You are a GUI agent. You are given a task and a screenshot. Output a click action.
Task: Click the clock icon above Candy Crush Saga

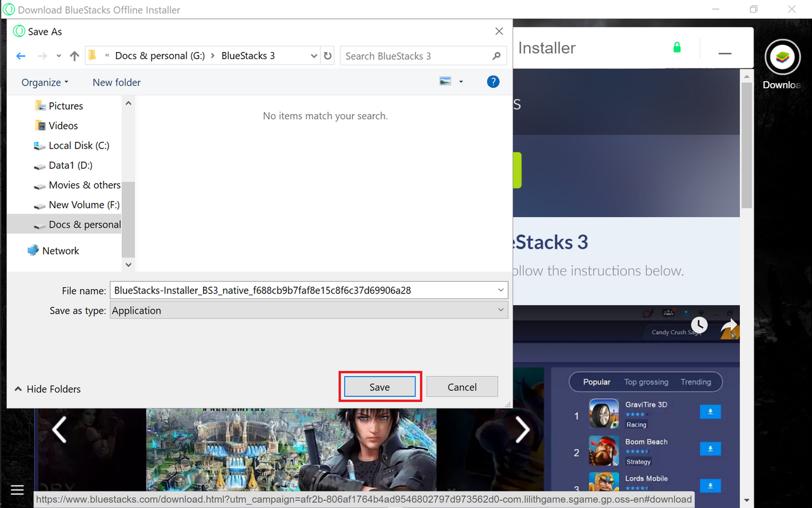(x=698, y=324)
